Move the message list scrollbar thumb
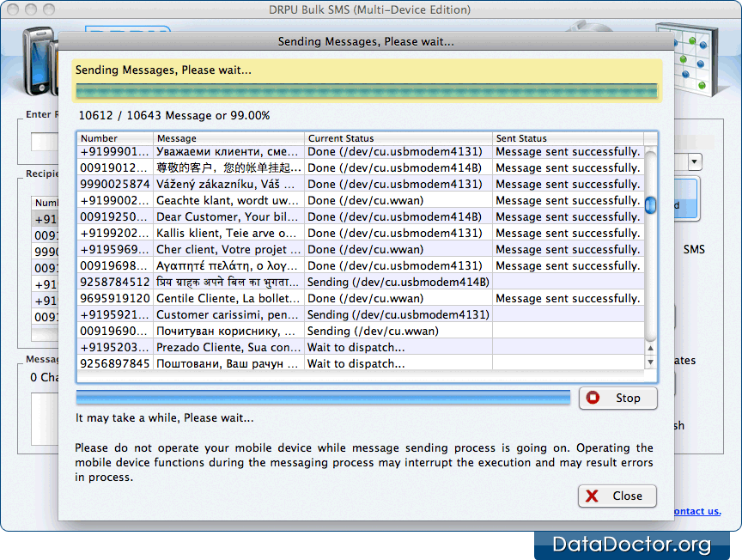This screenshot has height=560, width=742. tap(651, 205)
